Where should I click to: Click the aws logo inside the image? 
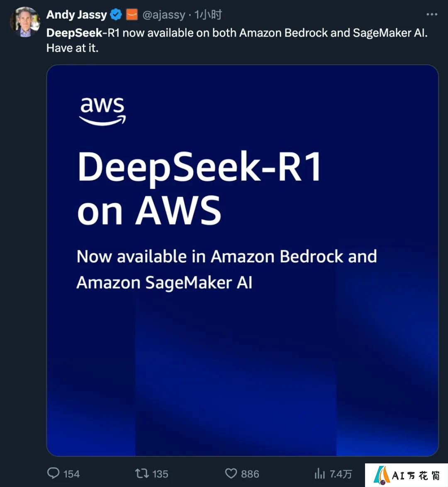click(x=102, y=111)
